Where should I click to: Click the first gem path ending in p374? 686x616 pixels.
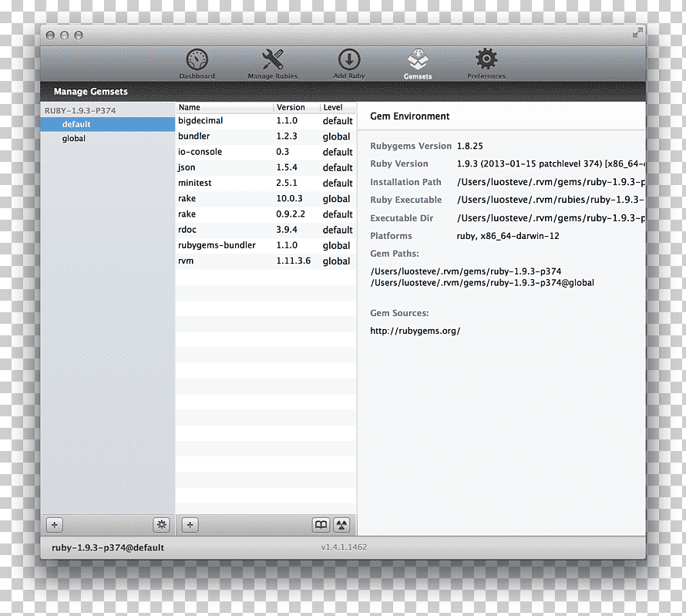click(x=466, y=271)
